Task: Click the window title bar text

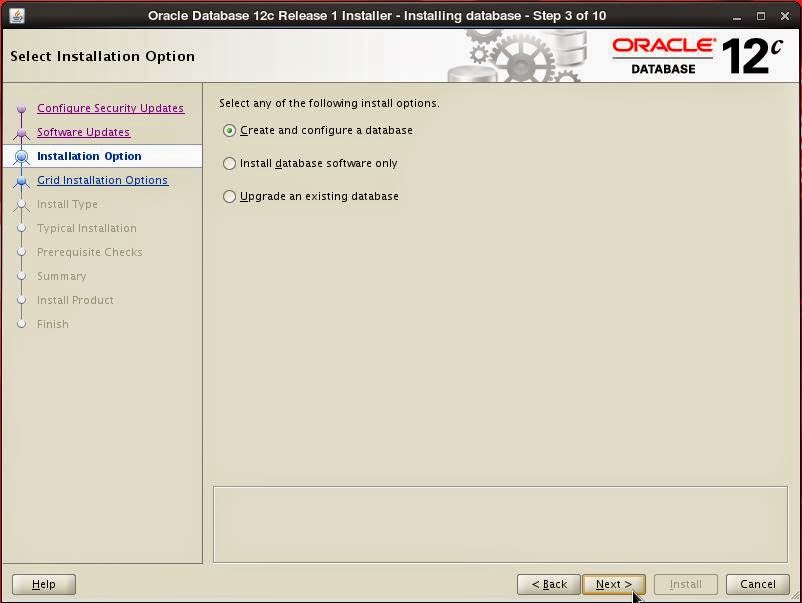Action: [x=377, y=16]
